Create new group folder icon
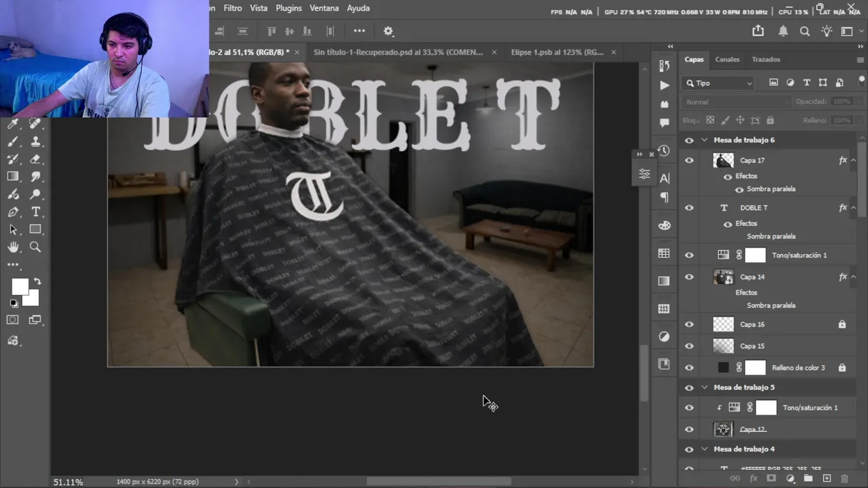The width and height of the screenshot is (868, 488). tap(808, 479)
